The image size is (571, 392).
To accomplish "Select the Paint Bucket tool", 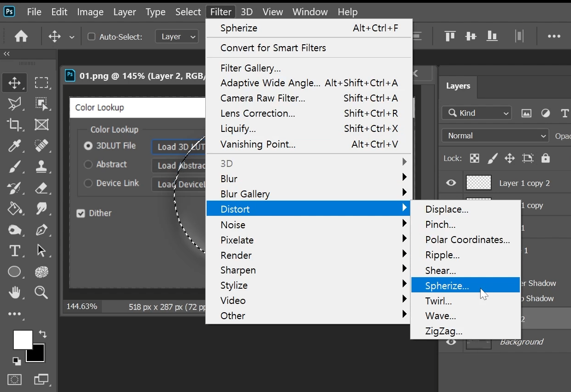I will [14, 208].
